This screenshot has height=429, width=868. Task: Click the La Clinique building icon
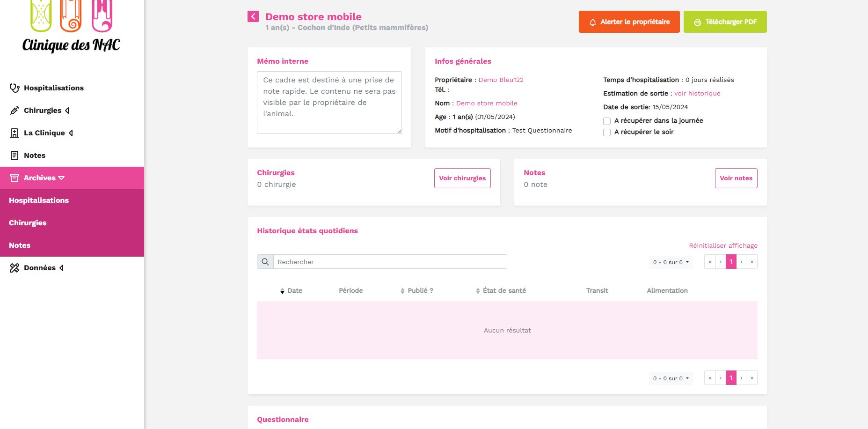pyautogui.click(x=15, y=133)
